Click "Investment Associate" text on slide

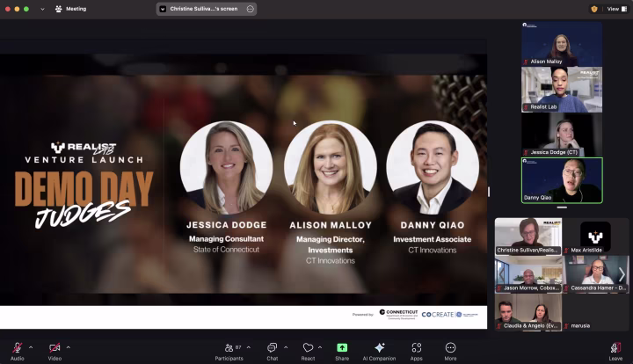pyautogui.click(x=433, y=239)
